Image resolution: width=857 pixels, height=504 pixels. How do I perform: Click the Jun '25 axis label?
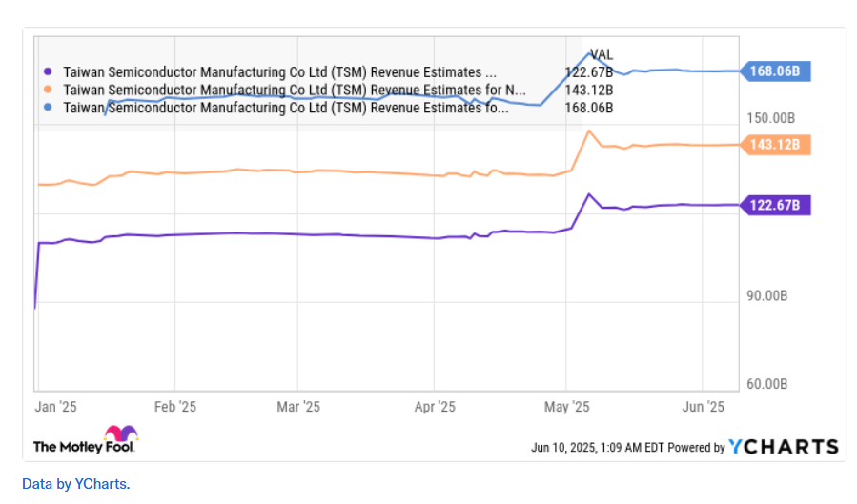[703, 407]
